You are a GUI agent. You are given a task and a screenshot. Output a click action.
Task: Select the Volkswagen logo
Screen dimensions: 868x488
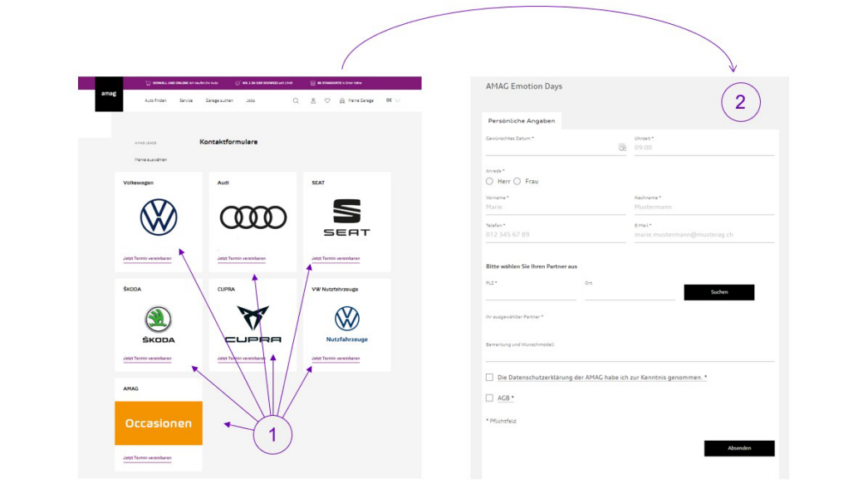159,217
